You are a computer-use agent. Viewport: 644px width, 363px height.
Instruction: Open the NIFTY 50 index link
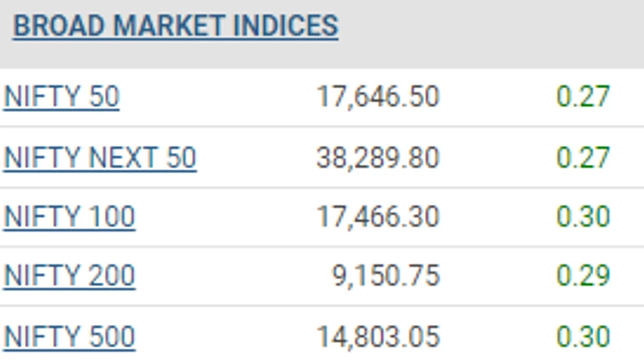coord(62,98)
